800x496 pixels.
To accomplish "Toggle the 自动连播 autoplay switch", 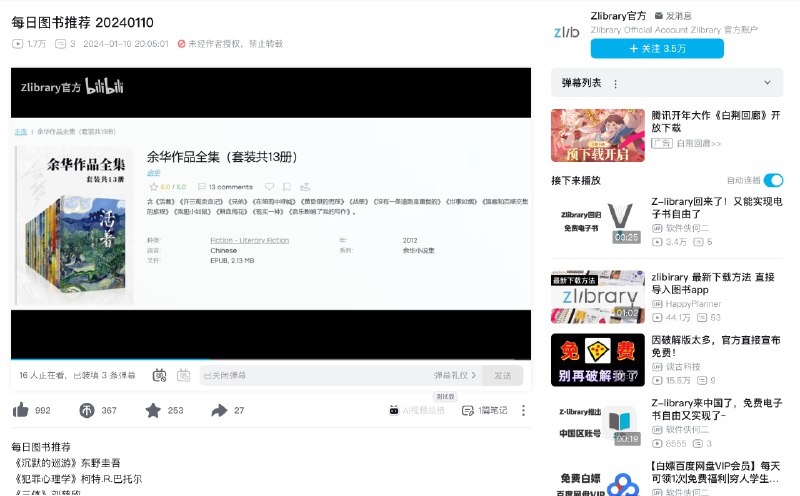I will [773, 180].
